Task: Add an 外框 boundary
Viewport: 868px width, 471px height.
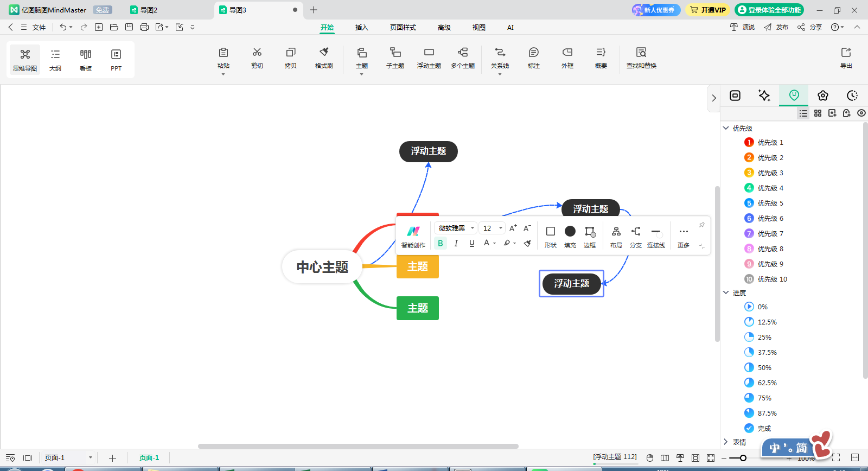Action: [x=567, y=58]
